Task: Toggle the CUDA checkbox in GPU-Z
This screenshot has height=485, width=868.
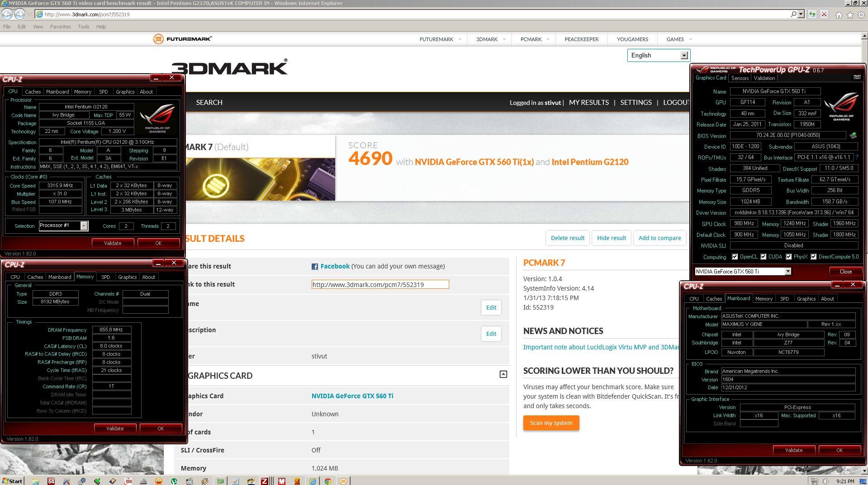Action: pos(764,257)
